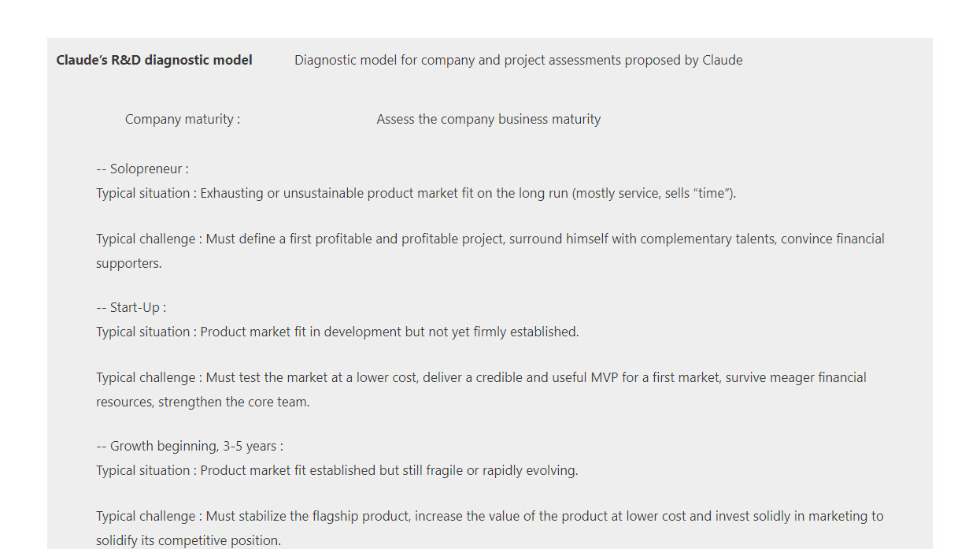Image resolution: width=980 pixels, height=549 pixels.
Task: Click the word "Claude" ending the description
Action: click(723, 60)
